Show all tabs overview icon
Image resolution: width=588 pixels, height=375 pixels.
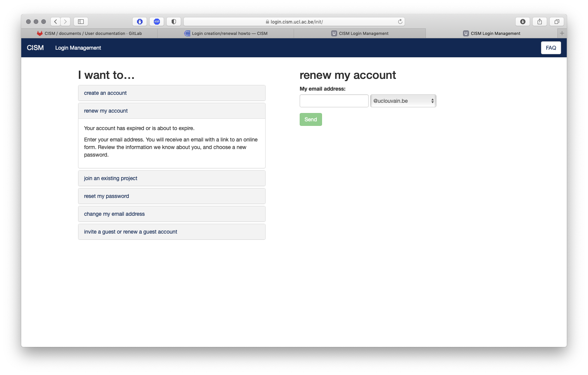(x=557, y=22)
